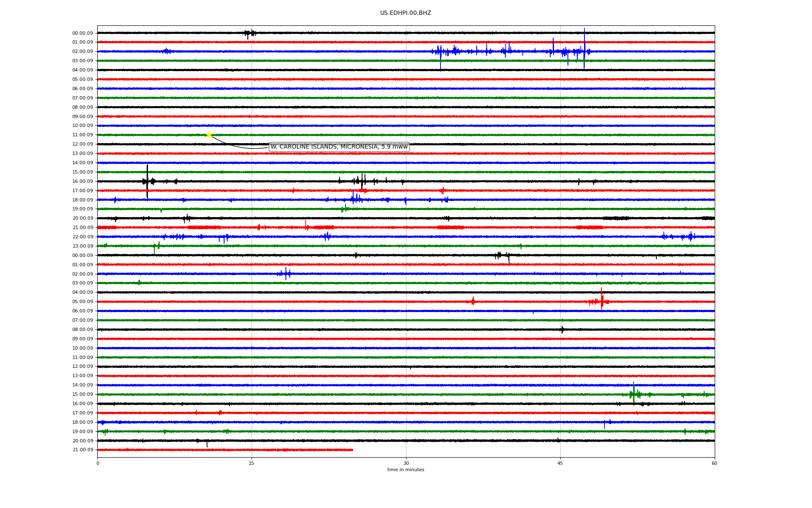Screen dimensions: 812x508
Task: Click the W. Caroline Islands annotation label
Action: pyautogui.click(x=339, y=147)
